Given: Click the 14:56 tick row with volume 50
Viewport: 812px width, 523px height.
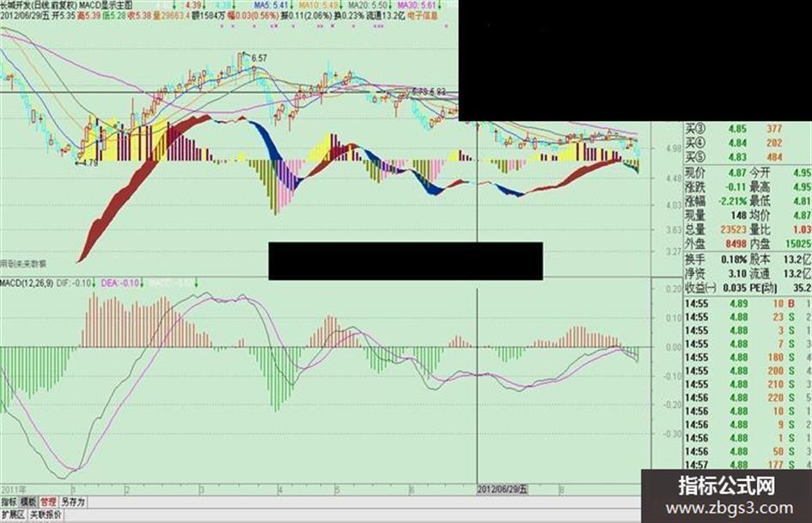Looking at the screenshot, I should (748, 452).
